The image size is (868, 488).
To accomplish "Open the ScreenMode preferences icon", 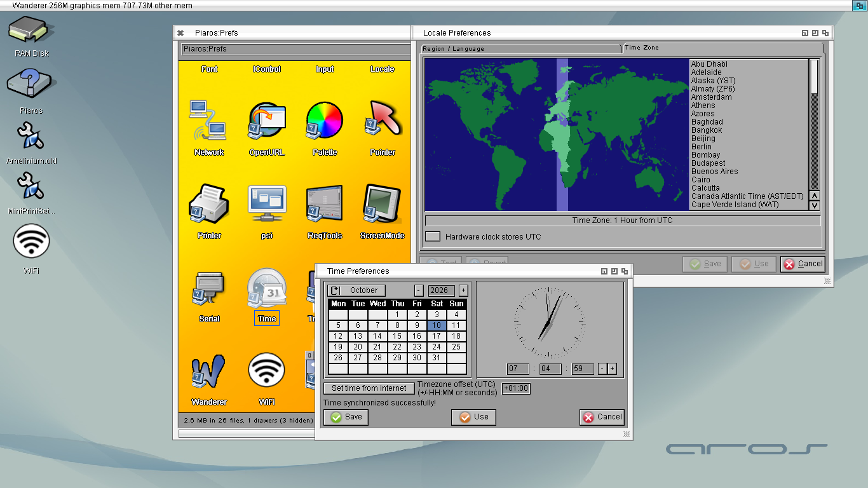I will tap(383, 203).
